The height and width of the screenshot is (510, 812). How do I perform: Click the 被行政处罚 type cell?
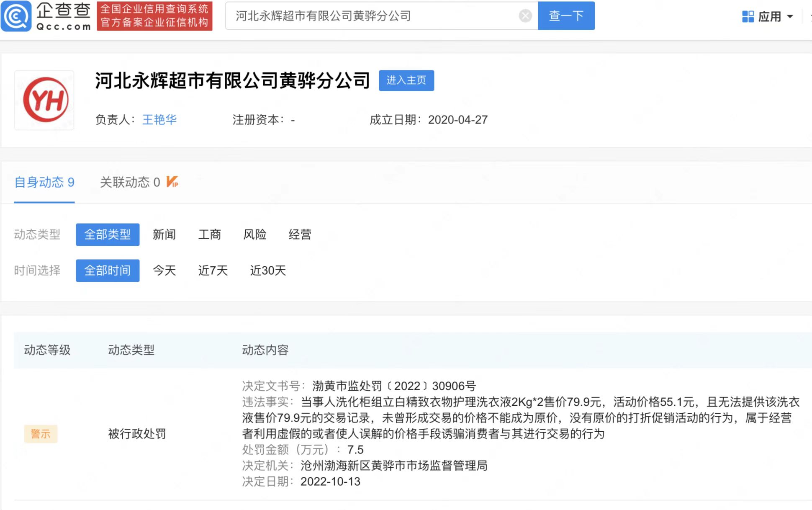[x=137, y=434]
